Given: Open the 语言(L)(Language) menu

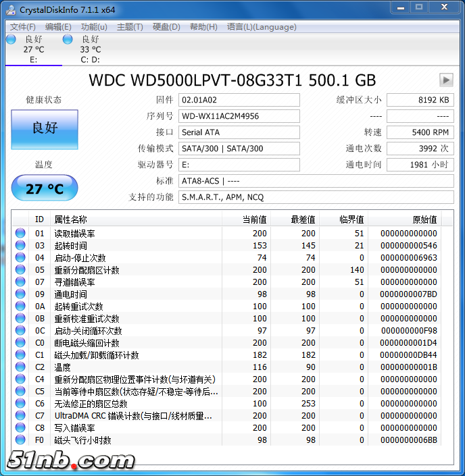Looking at the screenshot, I should [262, 27].
